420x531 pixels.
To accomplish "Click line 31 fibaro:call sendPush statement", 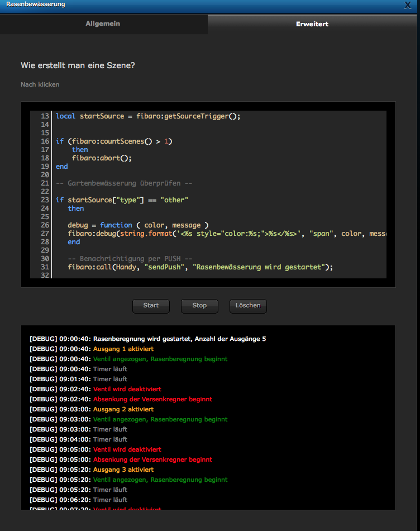I will click(x=201, y=267).
